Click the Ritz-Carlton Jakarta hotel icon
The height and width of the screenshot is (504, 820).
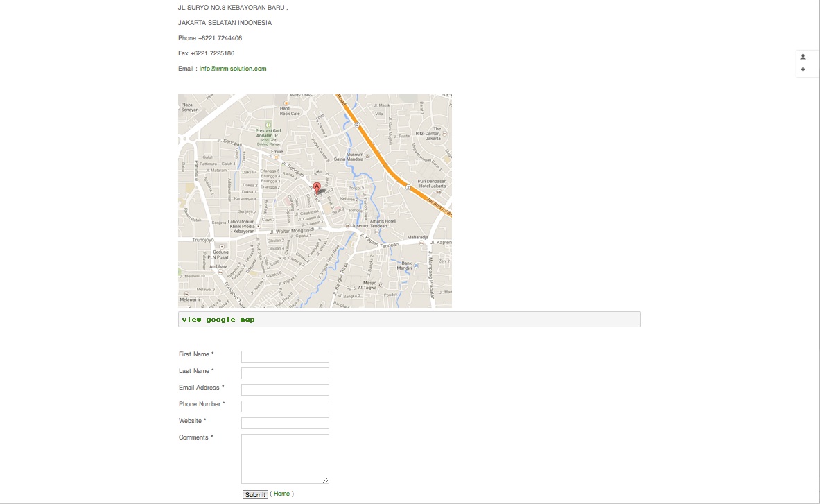pyautogui.click(x=444, y=134)
